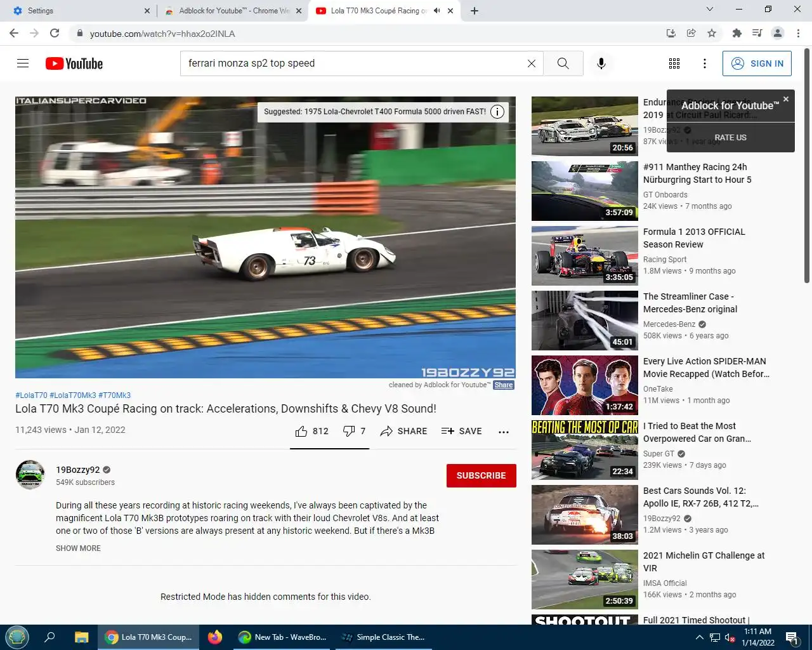Open the media control icon in Chrome toolbar

click(x=757, y=33)
